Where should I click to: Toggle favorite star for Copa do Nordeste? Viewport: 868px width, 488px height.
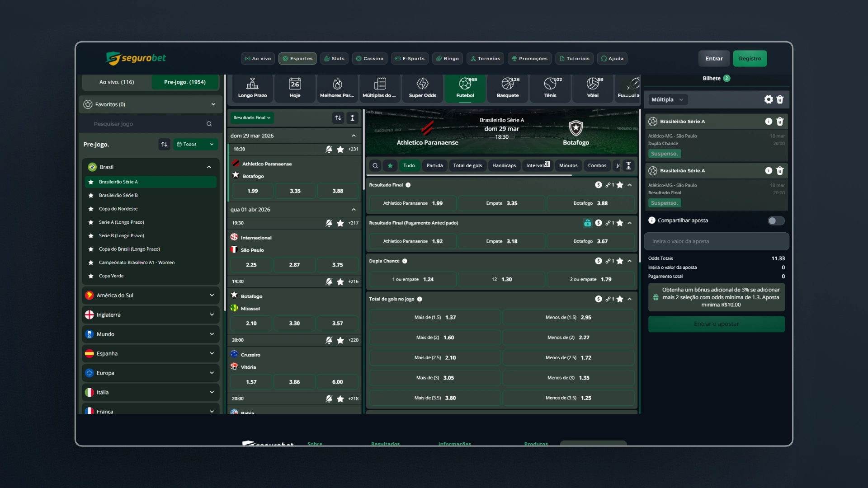click(x=91, y=209)
